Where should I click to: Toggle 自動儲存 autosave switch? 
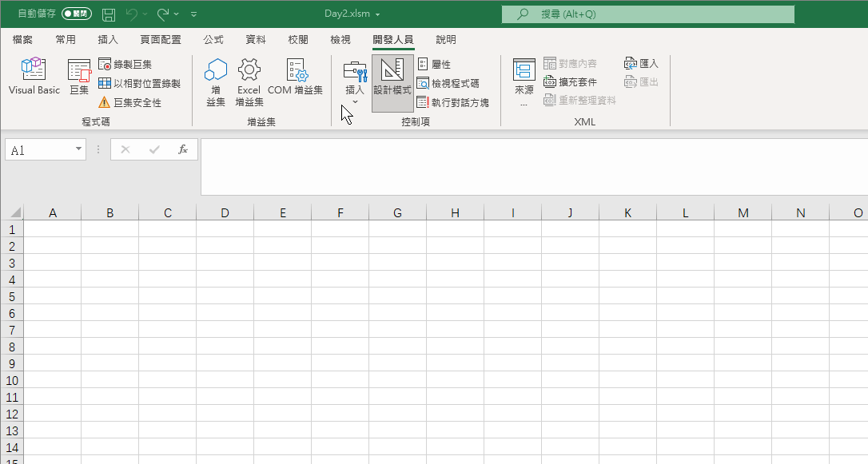[x=77, y=14]
